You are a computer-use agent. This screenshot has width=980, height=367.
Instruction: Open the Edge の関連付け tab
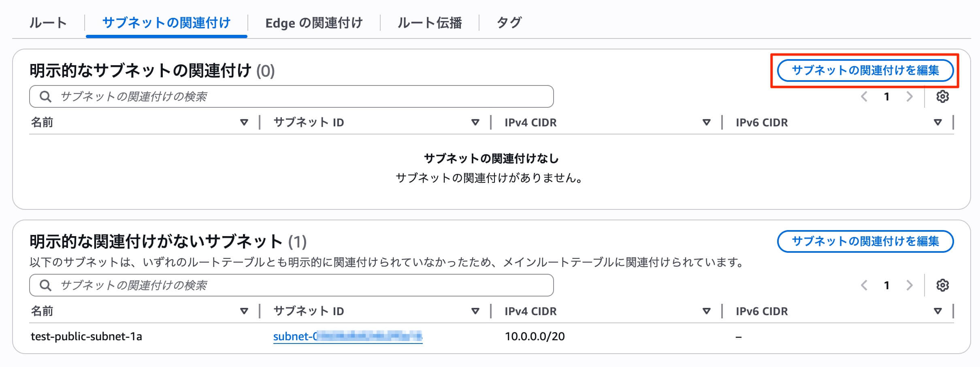coord(314,23)
